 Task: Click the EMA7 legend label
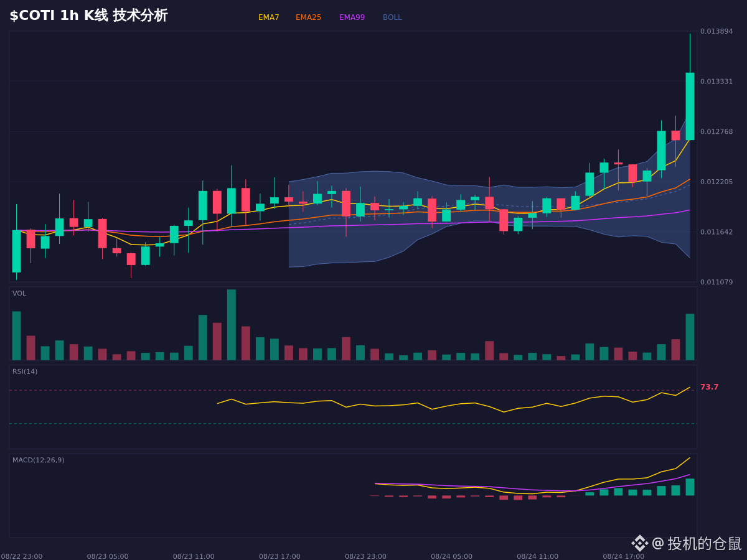pyautogui.click(x=269, y=17)
